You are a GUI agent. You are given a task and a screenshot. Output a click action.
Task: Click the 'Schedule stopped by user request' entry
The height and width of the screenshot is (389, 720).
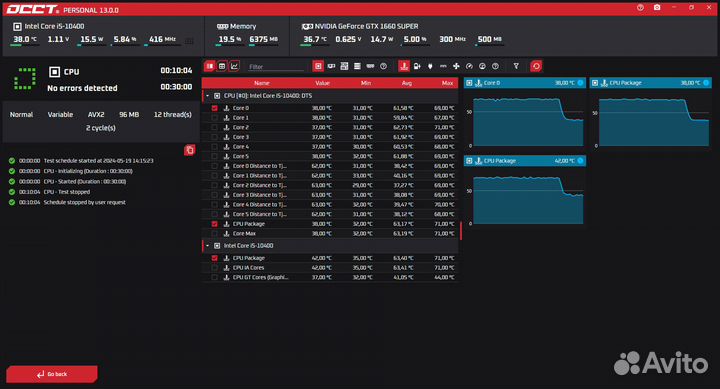tap(84, 202)
